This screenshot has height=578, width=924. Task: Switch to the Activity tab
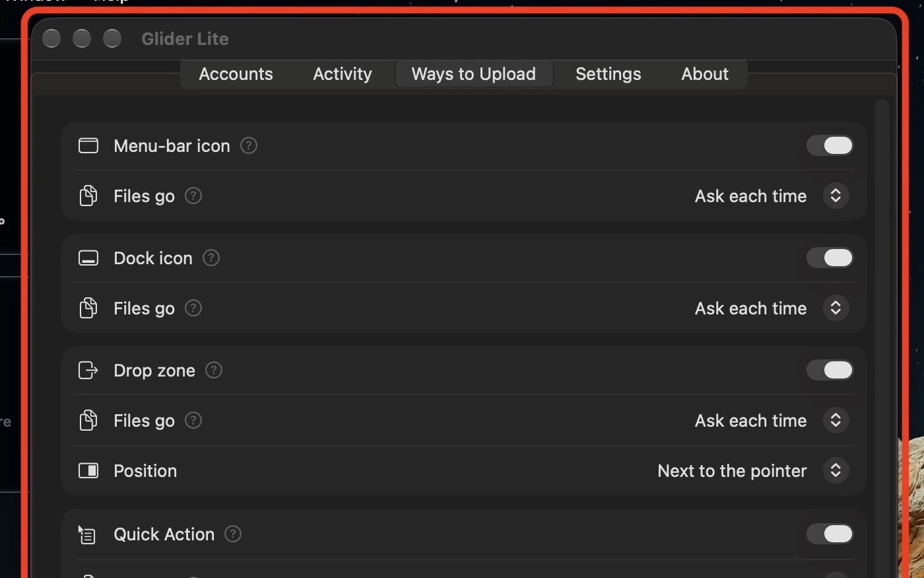pyautogui.click(x=343, y=74)
